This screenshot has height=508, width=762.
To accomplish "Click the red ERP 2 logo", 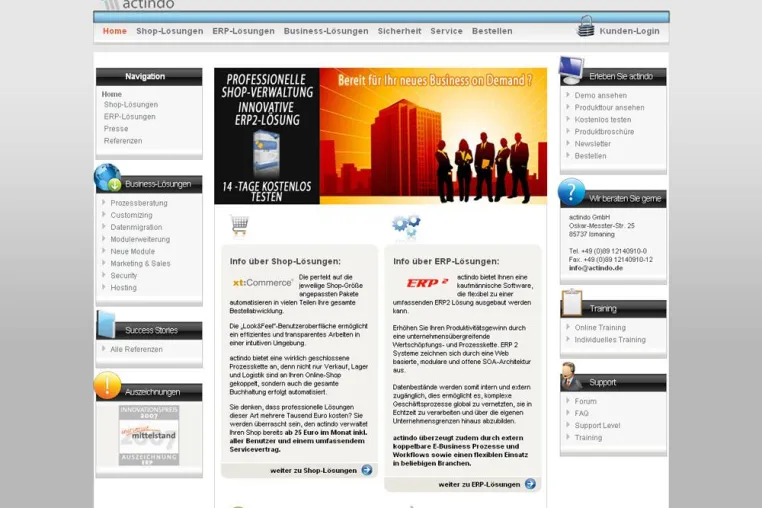I will (x=427, y=282).
